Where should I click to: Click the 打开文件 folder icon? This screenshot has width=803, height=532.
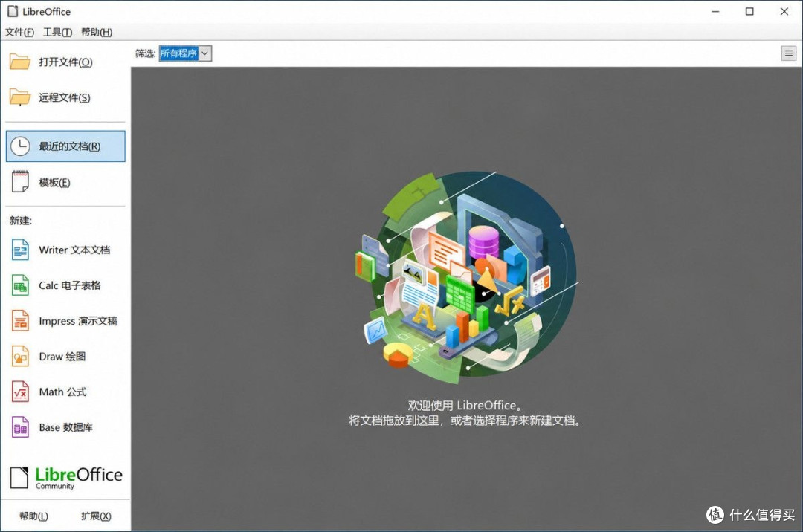tap(20, 62)
